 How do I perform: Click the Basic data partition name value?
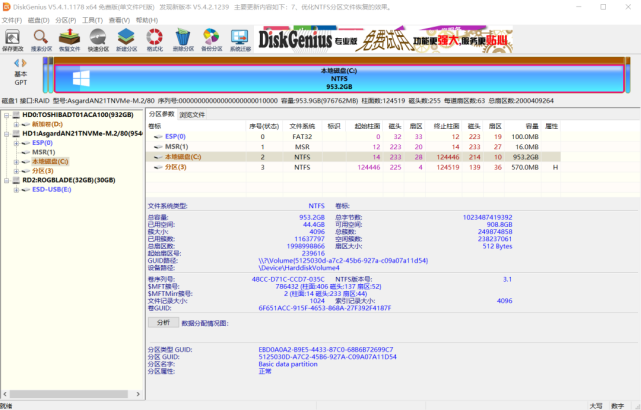288,364
